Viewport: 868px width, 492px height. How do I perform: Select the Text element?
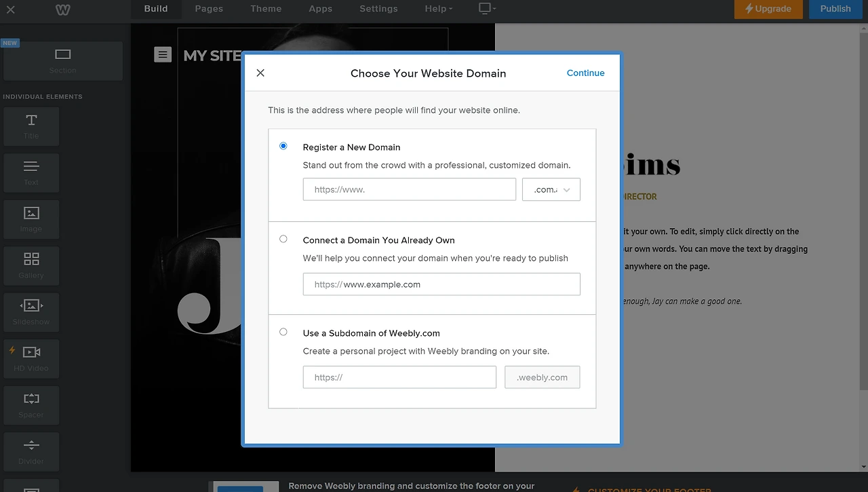point(31,172)
